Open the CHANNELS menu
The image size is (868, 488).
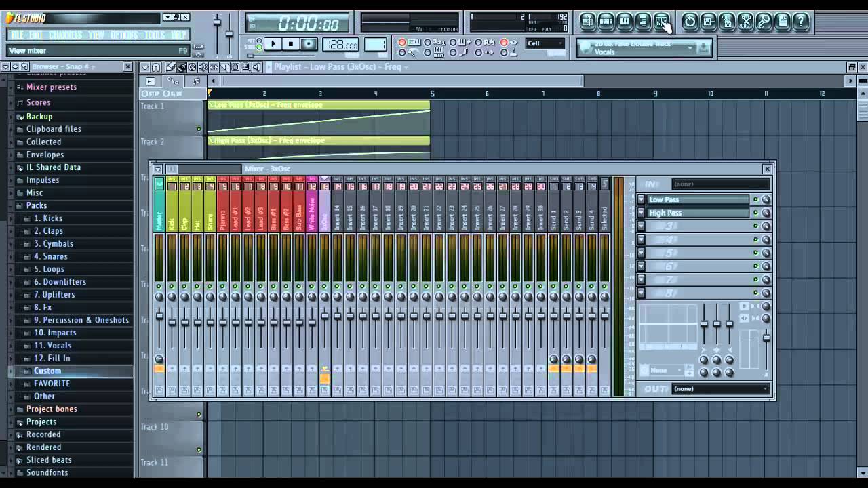66,35
